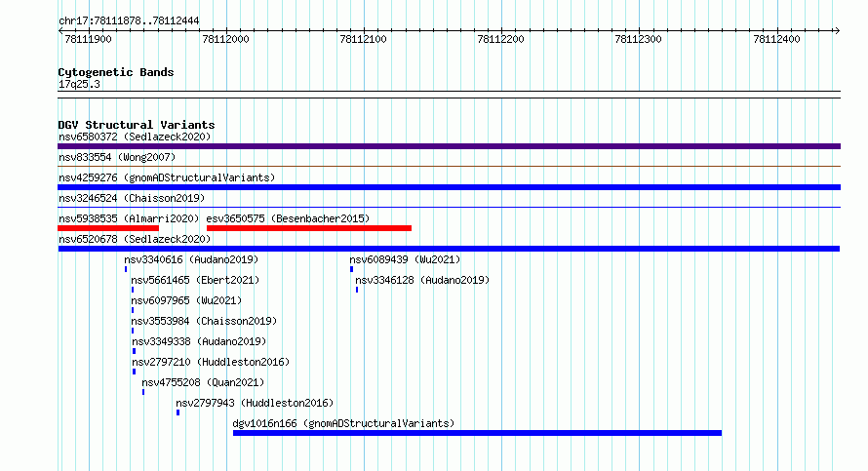The height and width of the screenshot is (471, 868).
Task: Click the nsv6089439 (Wu2021) label
Action: pos(405,259)
